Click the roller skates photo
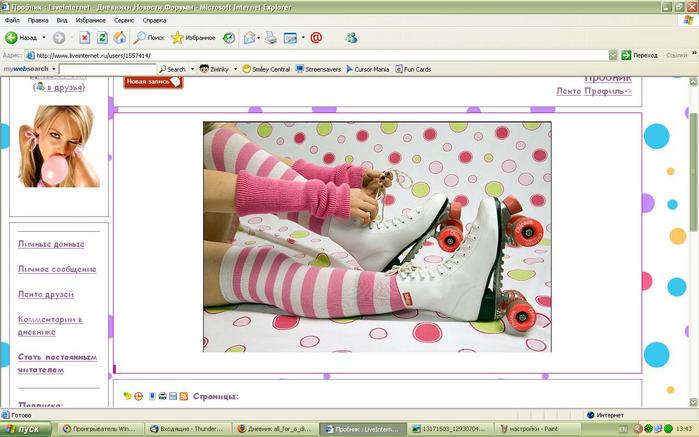This screenshot has height=437, width=699. (377, 237)
